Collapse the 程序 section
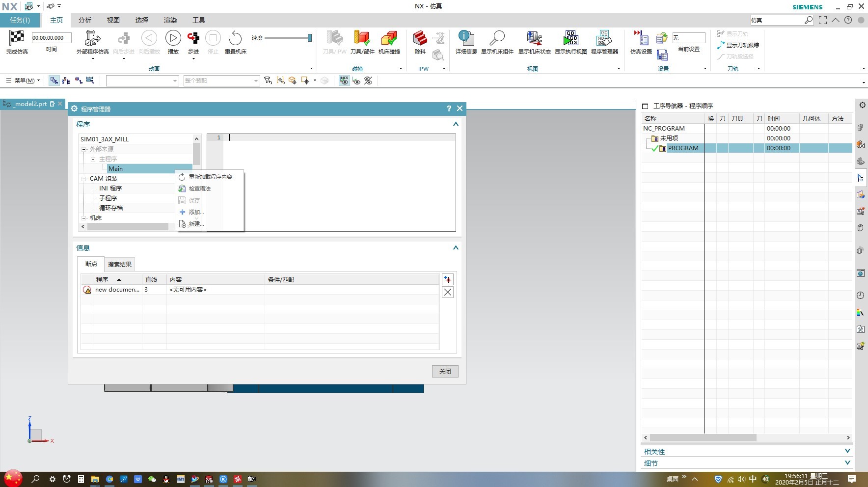 pyautogui.click(x=456, y=124)
